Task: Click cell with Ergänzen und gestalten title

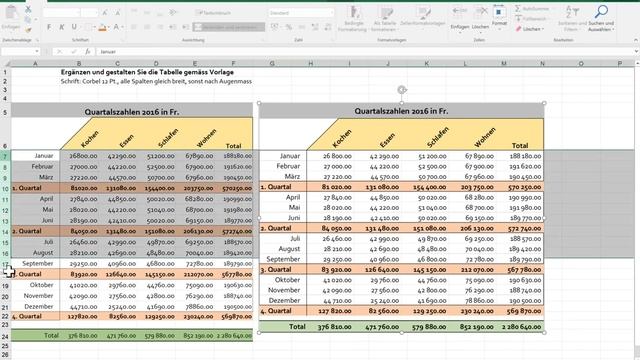Action: click(147, 72)
